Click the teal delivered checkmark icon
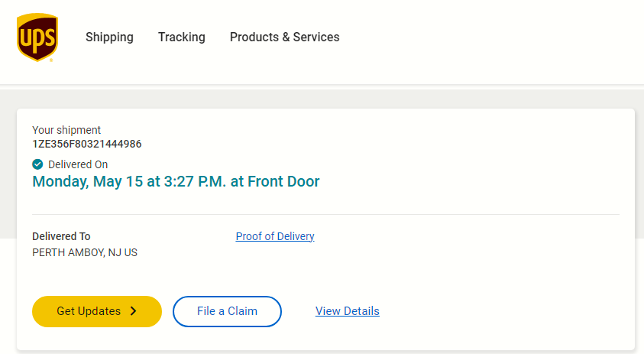 pos(37,164)
